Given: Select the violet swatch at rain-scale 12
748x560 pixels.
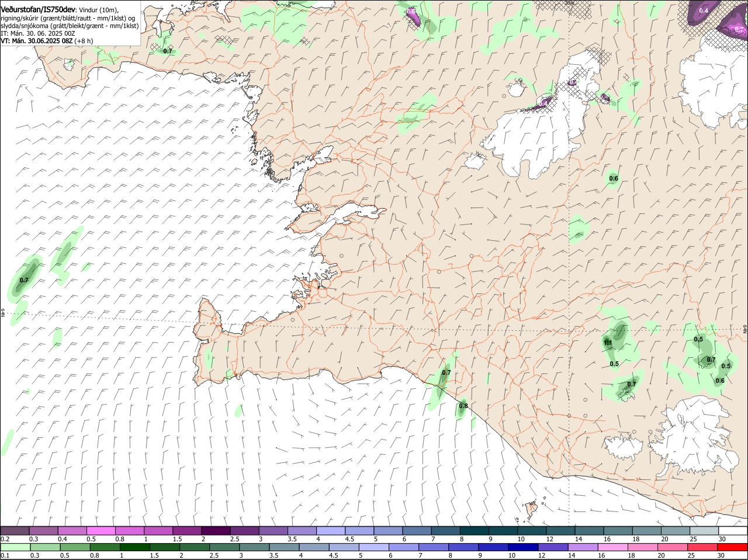Looking at the screenshot, I should (553, 547).
